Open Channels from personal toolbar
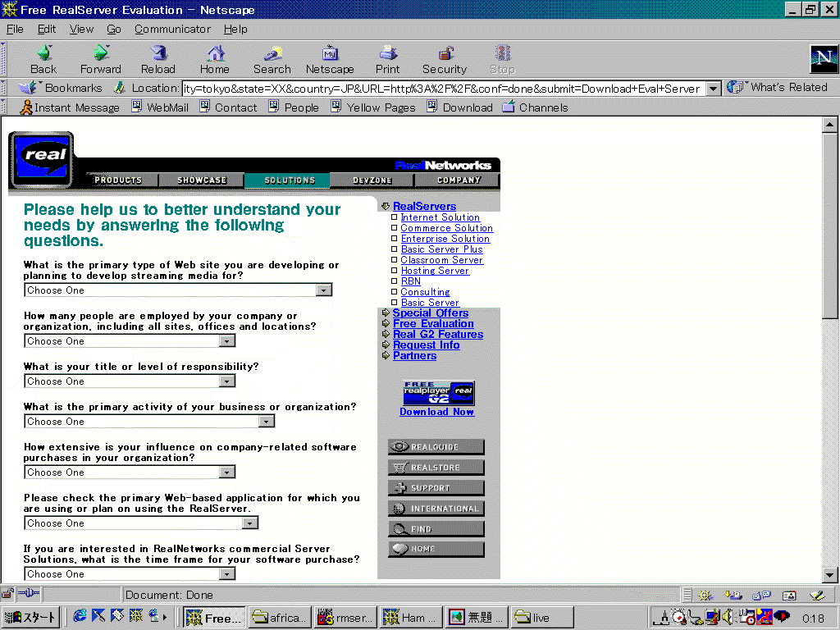 (x=535, y=107)
